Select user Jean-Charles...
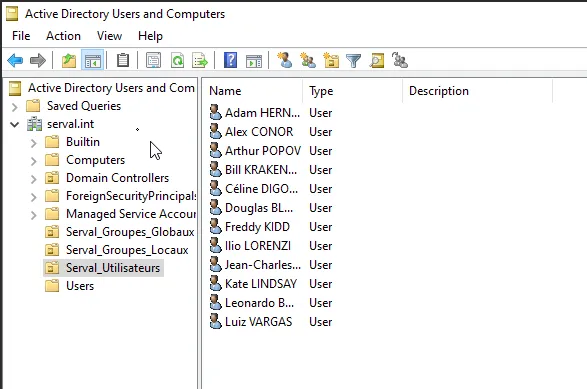The height and width of the screenshot is (389, 587). point(263,265)
